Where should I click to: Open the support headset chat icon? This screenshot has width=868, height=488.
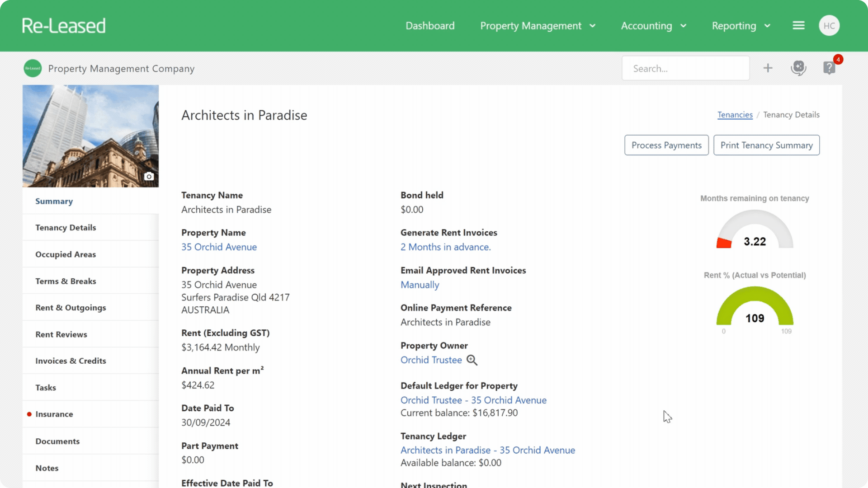(x=798, y=68)
